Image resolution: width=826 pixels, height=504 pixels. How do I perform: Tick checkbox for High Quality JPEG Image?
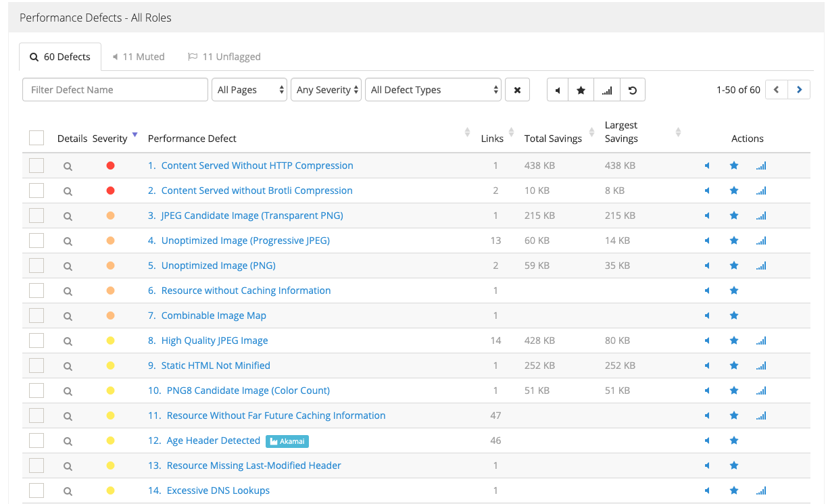pos(37,341)
